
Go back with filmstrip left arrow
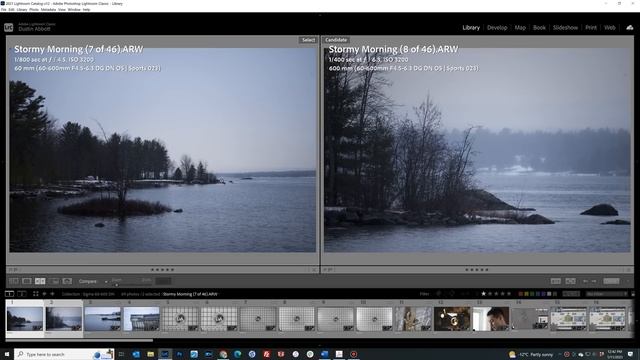[44, 294]
